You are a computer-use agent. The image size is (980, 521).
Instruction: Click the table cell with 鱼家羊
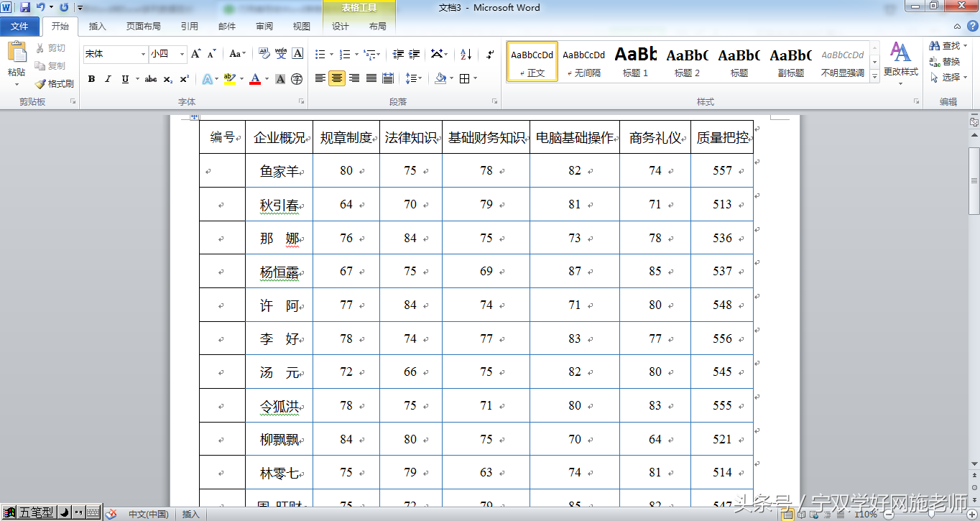[279, 171]
